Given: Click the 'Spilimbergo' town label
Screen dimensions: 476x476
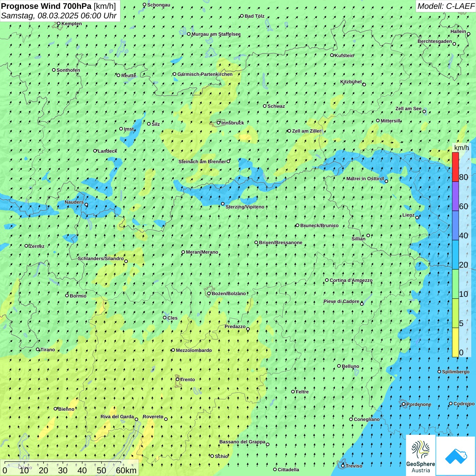Looking at the screenshot, I should click(x=456, y=372).
